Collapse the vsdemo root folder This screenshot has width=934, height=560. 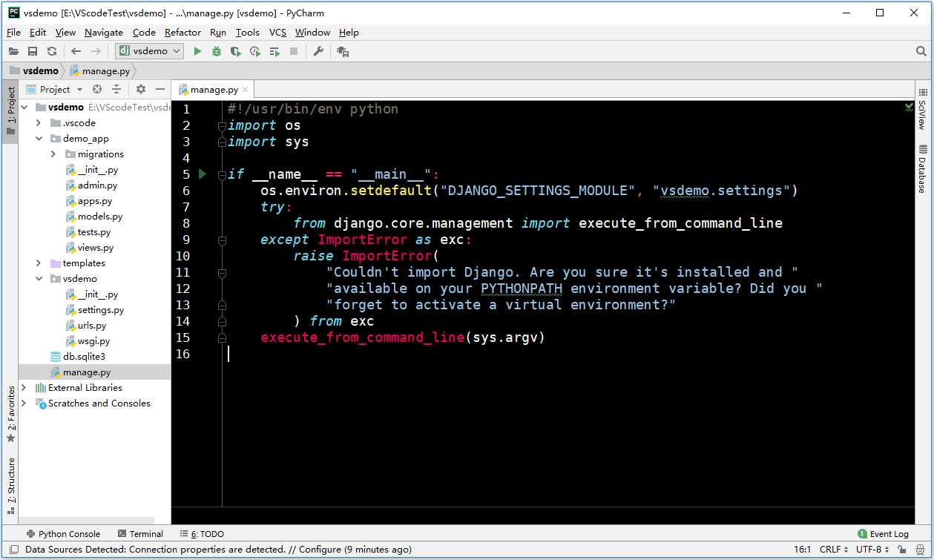pyautogui.click(x=24, y=107)
